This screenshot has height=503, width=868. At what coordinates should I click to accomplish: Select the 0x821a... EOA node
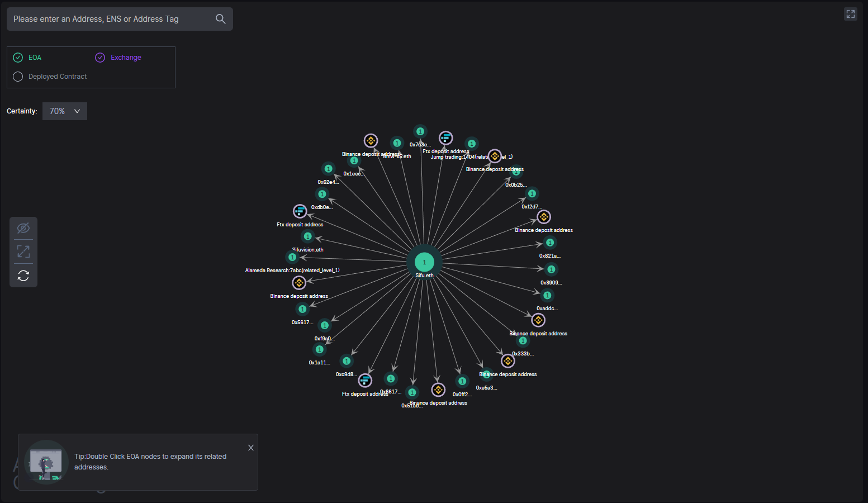[x=550, y=243]
